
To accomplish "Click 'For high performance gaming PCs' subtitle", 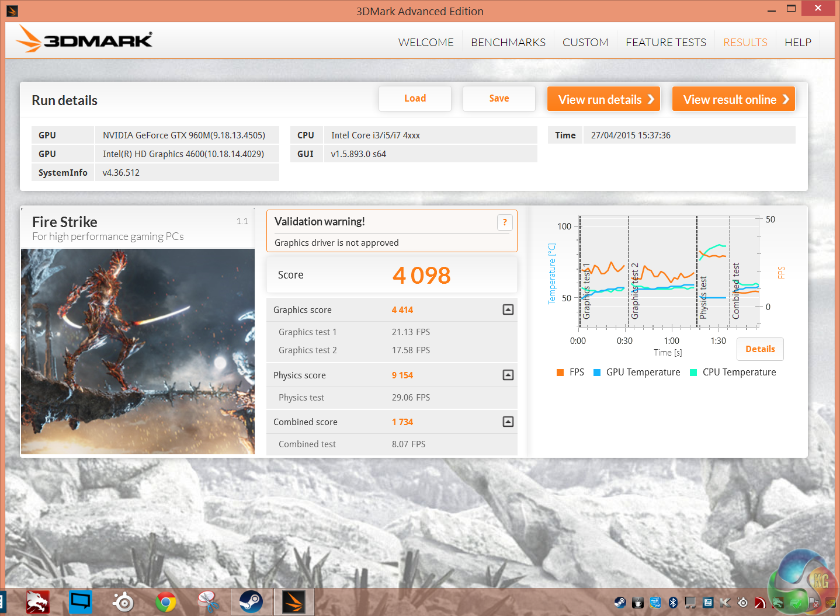I will (108, 236).
